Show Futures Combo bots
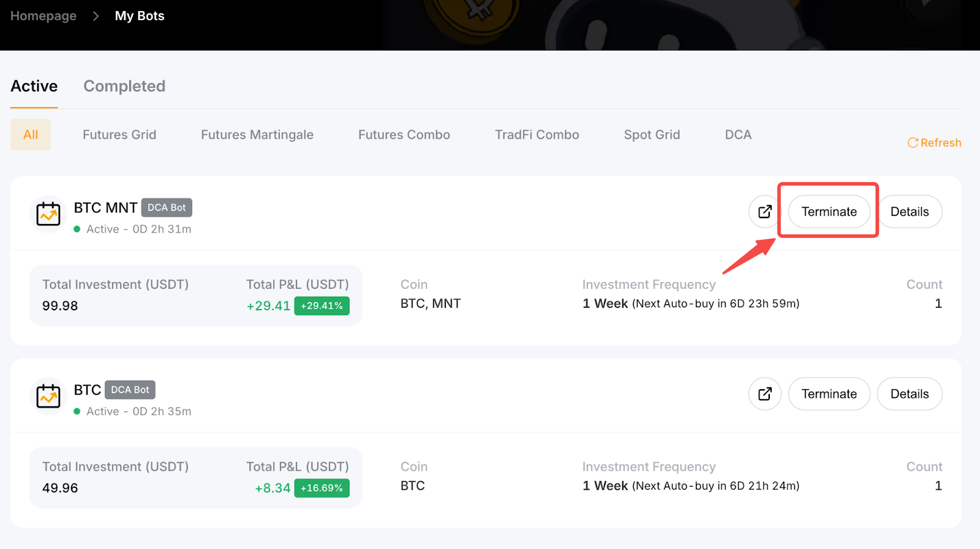Image resolution: width=980 pixels, height=549 pixels. click(404, 135)
